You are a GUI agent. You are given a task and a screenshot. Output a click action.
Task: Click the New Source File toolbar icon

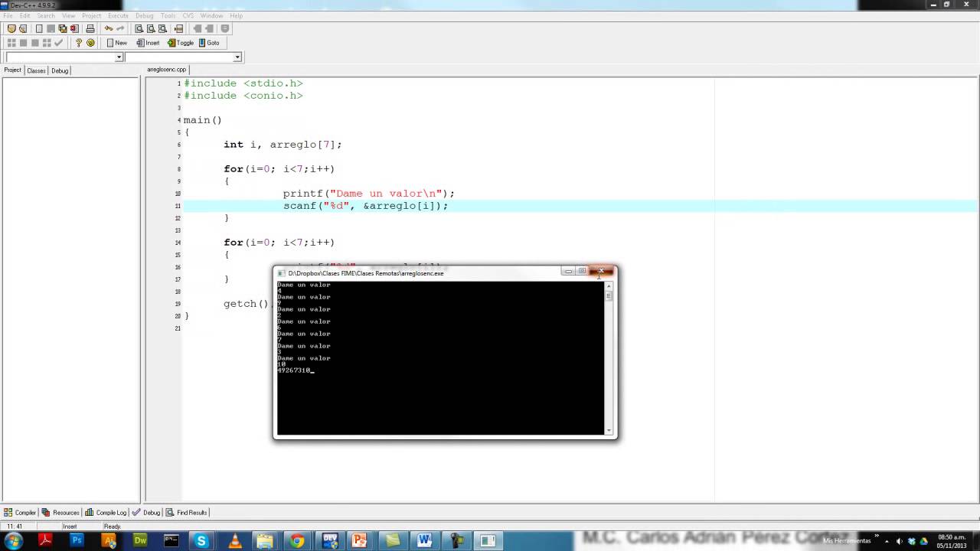click(x=39, y=28)
